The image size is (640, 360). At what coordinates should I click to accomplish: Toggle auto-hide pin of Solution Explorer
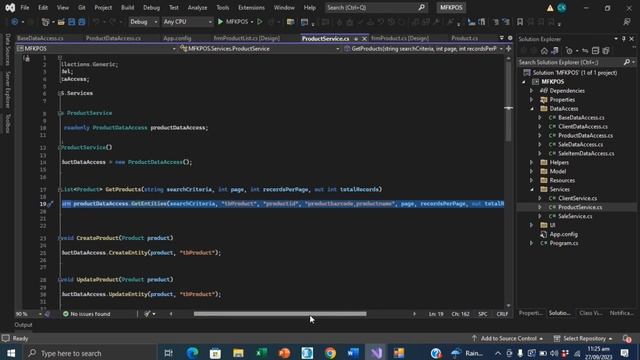624,39
